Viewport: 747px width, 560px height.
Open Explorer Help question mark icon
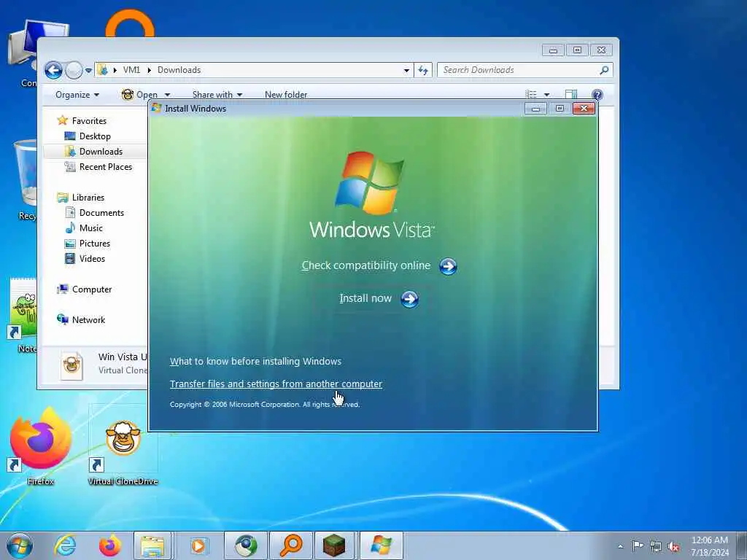pos(597,95)
